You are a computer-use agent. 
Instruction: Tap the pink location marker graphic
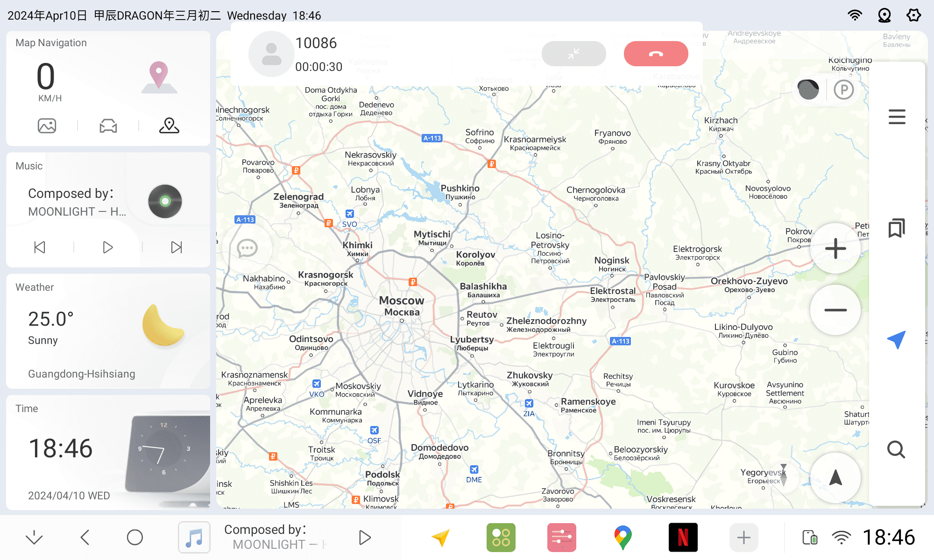coord(159,77)
